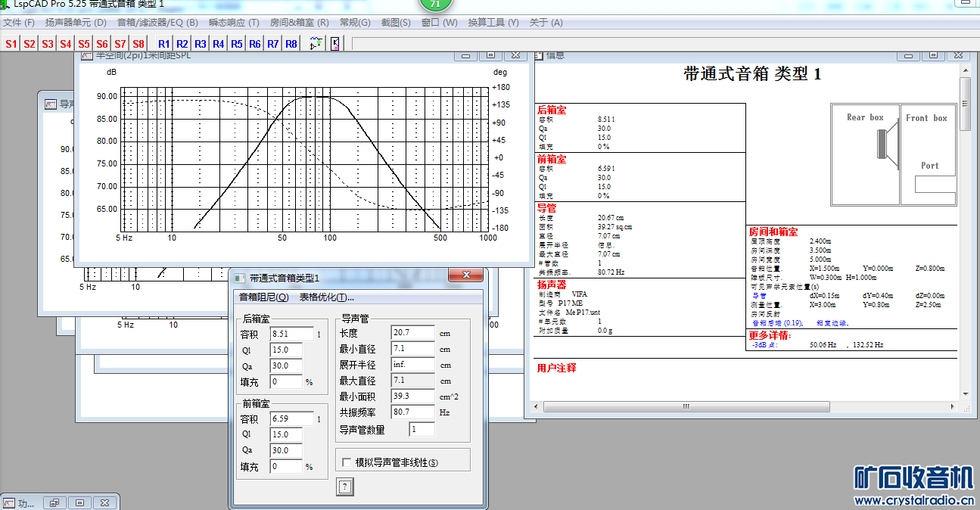Open the 扬声器单元 (D) menu

76,23
